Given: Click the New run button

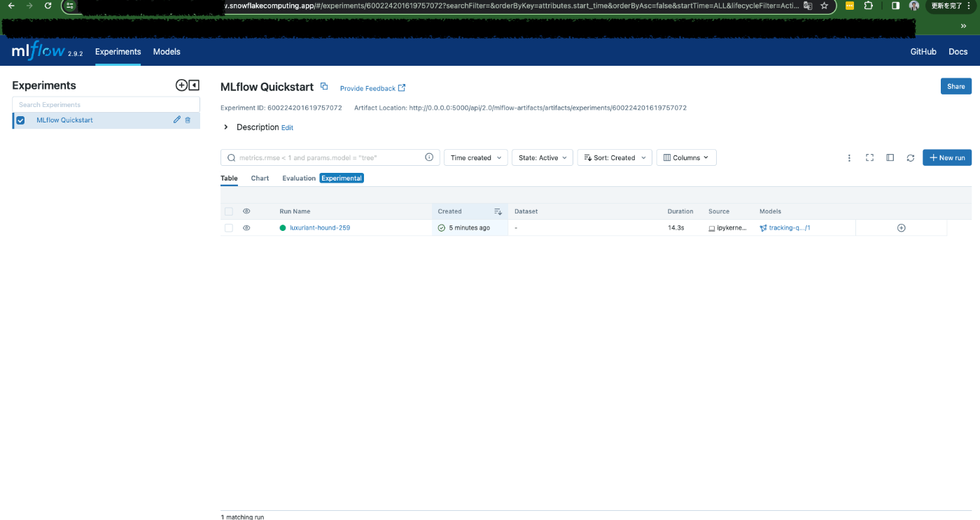Looking at the screenshot, I should 946,157.
